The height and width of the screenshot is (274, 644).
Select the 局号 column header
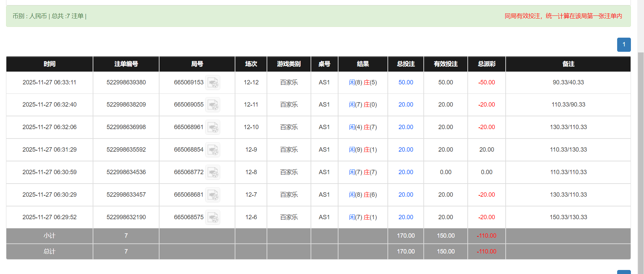(x=197, y=64)
